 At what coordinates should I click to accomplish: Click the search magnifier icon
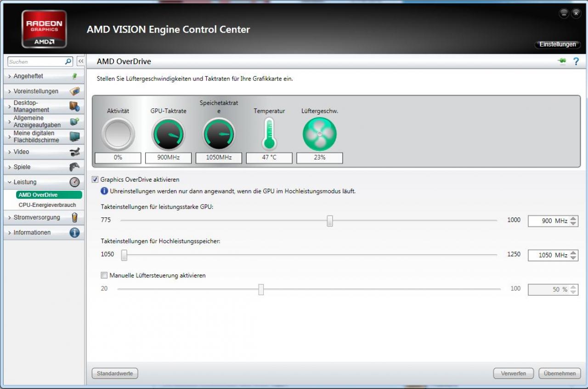click(68, 61)
